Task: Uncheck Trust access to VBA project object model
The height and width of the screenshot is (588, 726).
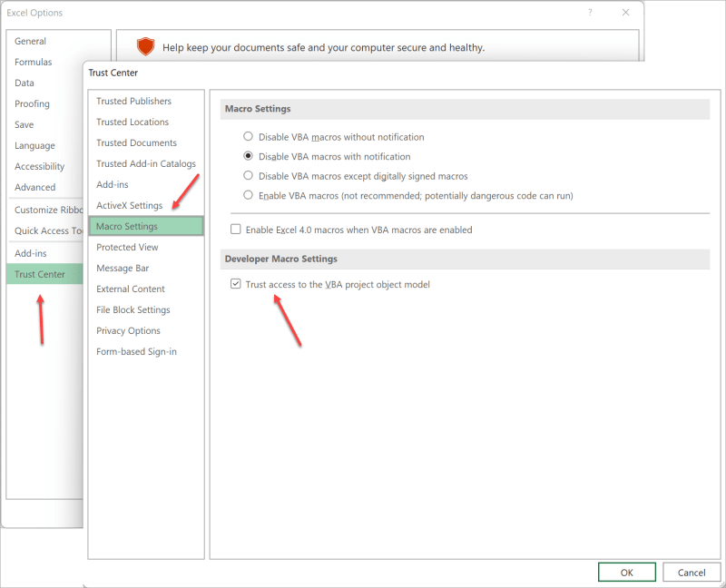Action: (236, 284)
